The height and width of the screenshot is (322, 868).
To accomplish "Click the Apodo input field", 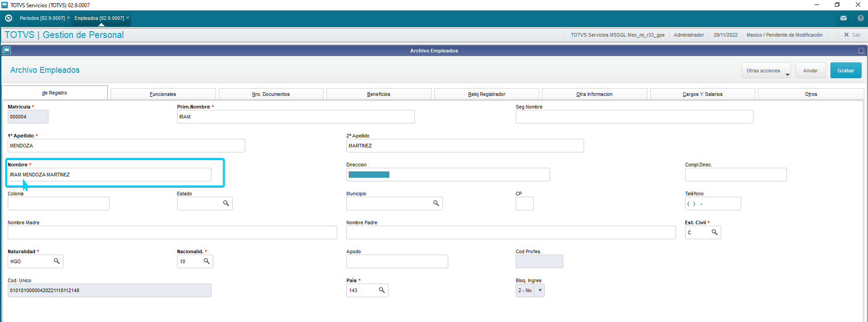I will 397,261.
